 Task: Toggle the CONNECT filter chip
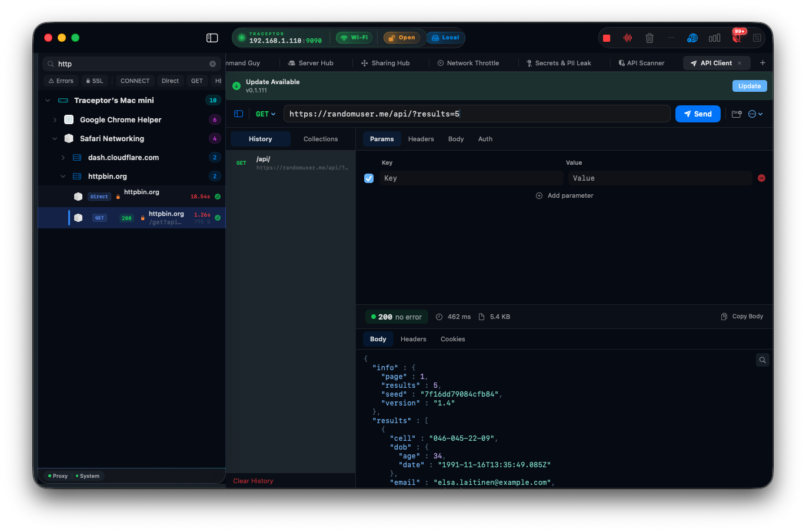[x=135, y=81]
